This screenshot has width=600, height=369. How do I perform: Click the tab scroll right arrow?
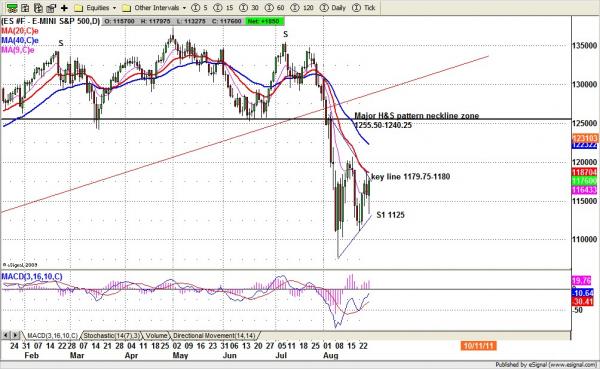(x=15, y=336)
